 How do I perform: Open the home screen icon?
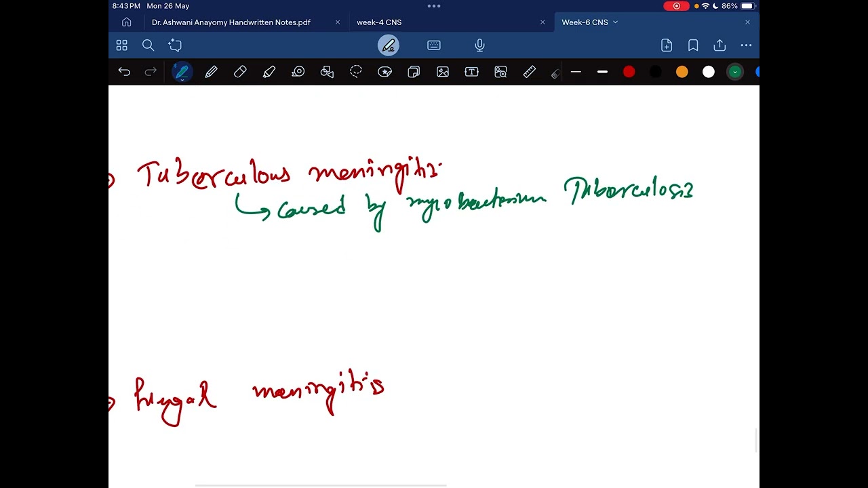pos(126,22)
